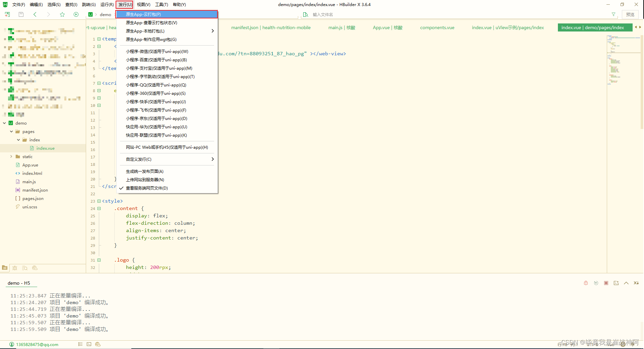Click the project manager folder icon
This screenshot has width=644, height=349.
5,268
